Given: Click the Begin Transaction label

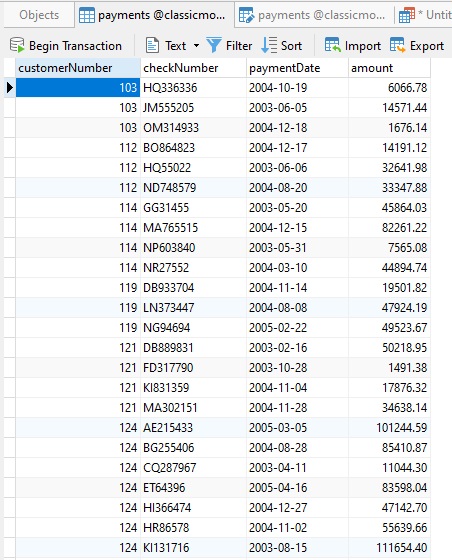Looking at the screenshot, I should (x=75, y=46).
